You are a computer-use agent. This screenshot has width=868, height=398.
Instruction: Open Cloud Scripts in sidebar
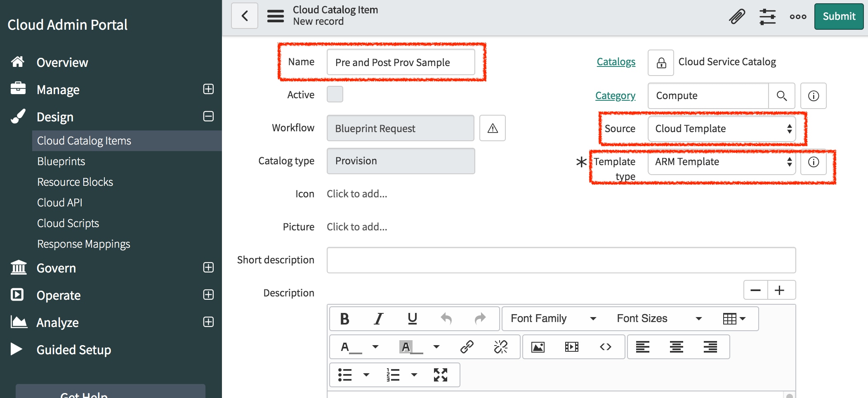(68, 223)
